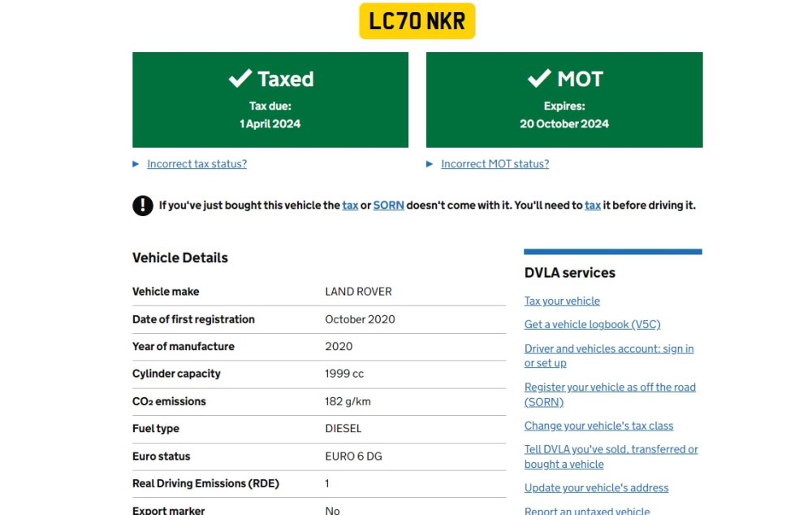Expand the Incorrect tax status disclosure triangle
The height and width of the screenshot is (515, 812).
pyautogui.click(x=136, y=164)
